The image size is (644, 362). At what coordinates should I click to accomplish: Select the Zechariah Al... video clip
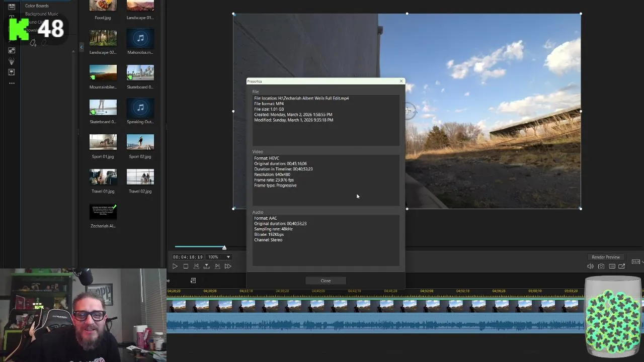click(103, 212)
